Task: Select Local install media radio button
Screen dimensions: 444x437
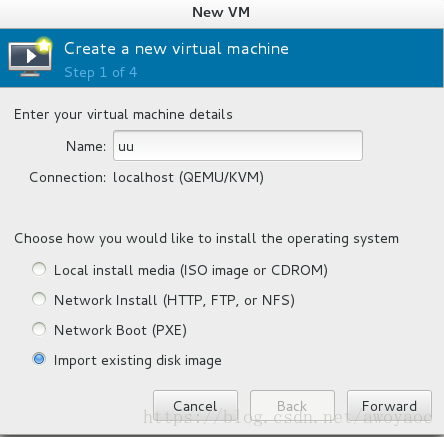Action: [39, 269]
